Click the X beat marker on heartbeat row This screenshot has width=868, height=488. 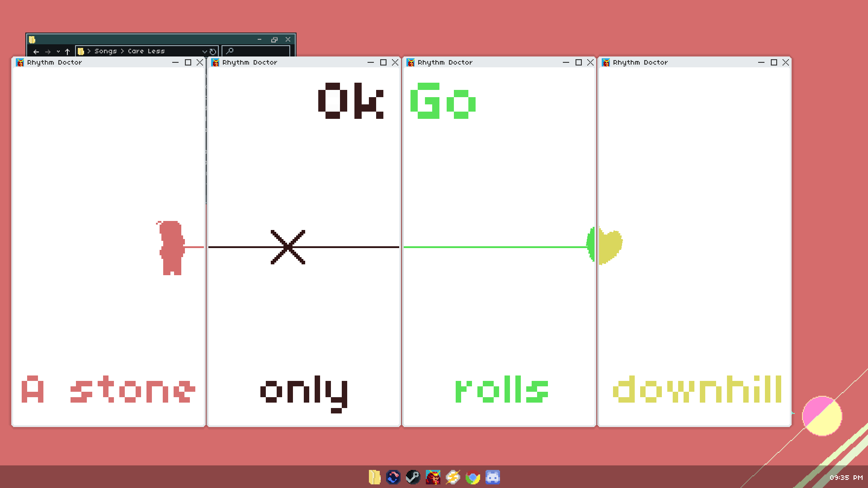(x=288, y=247)
